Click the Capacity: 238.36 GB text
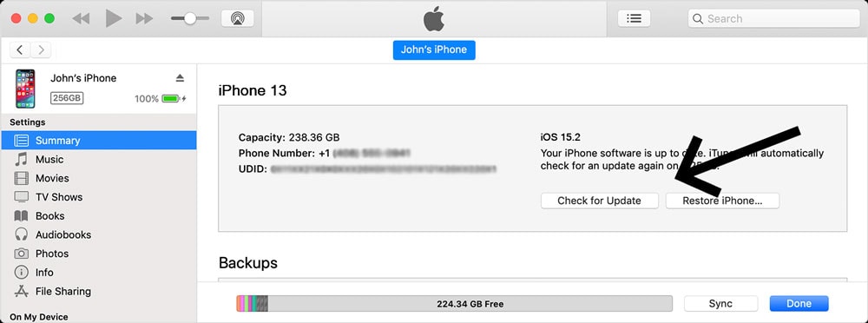The image size is (868, 323). click(289, 137)
